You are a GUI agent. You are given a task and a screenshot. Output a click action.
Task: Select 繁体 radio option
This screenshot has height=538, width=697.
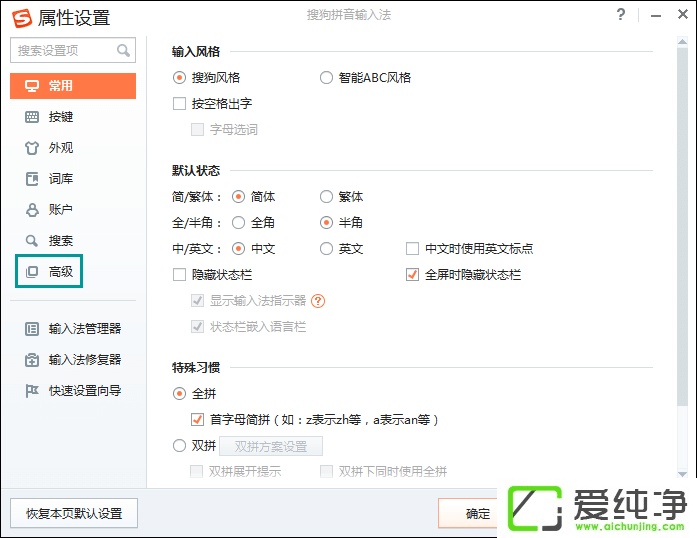326,197
